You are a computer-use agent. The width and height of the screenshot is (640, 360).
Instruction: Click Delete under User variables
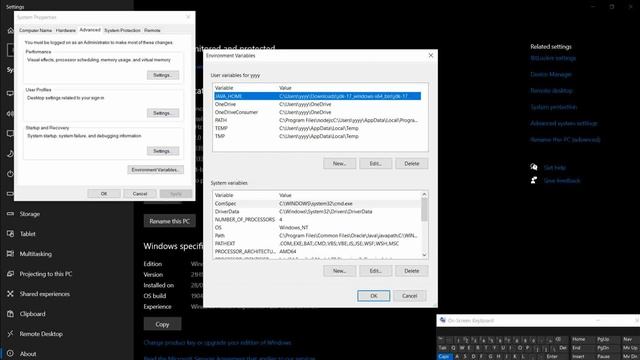(411, 164)
